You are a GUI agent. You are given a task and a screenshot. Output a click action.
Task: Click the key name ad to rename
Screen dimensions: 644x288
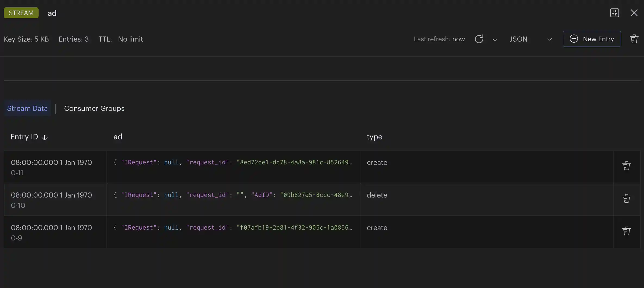point(52,13)
